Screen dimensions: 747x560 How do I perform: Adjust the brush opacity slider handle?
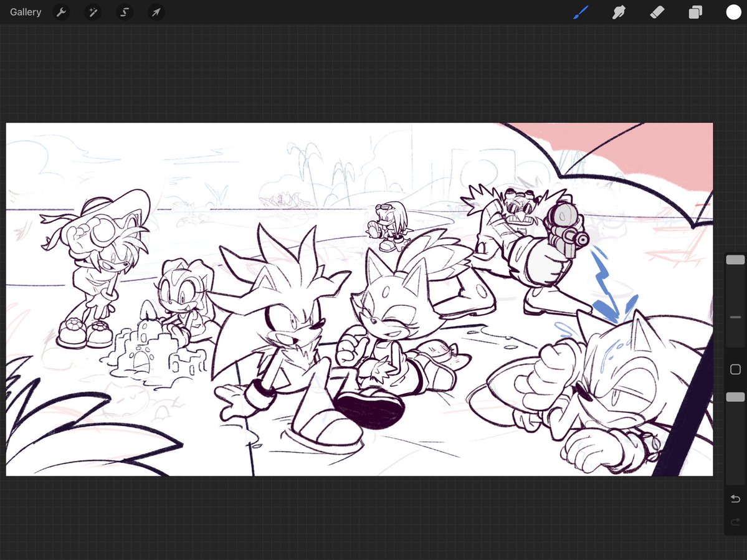[x=735, y=397]
